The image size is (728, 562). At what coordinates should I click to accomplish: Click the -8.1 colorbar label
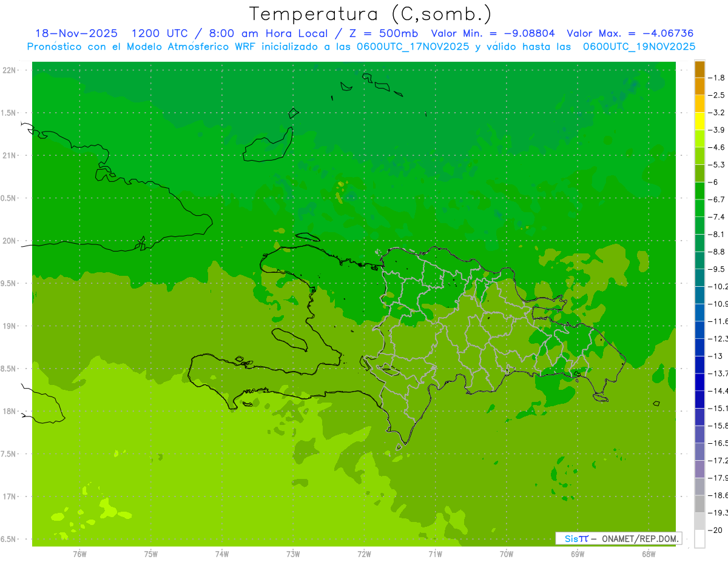click(718, 234)
